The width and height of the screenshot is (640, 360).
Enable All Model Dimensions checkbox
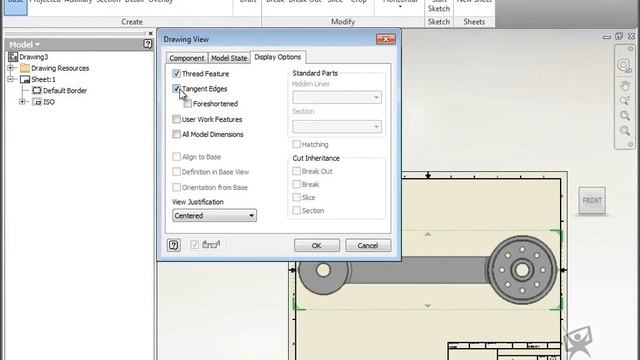176,134
